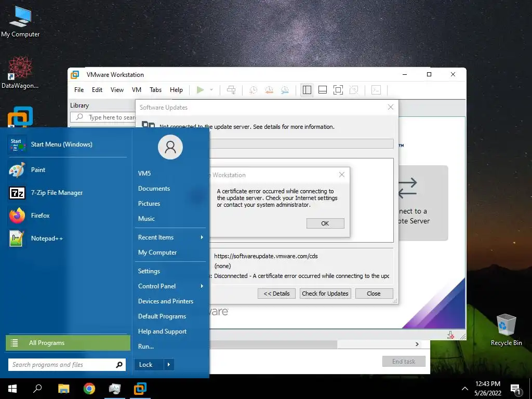This screenshot has height=399, width=532.
Task: Click console view toolbar icon
Action: [x=376, y=90]
